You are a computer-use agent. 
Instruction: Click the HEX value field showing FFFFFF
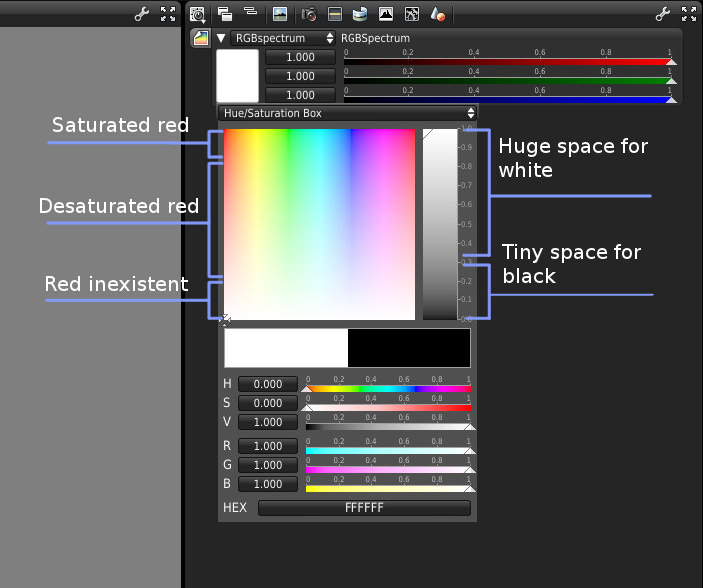pyautogui.click(x=363, y=508)
